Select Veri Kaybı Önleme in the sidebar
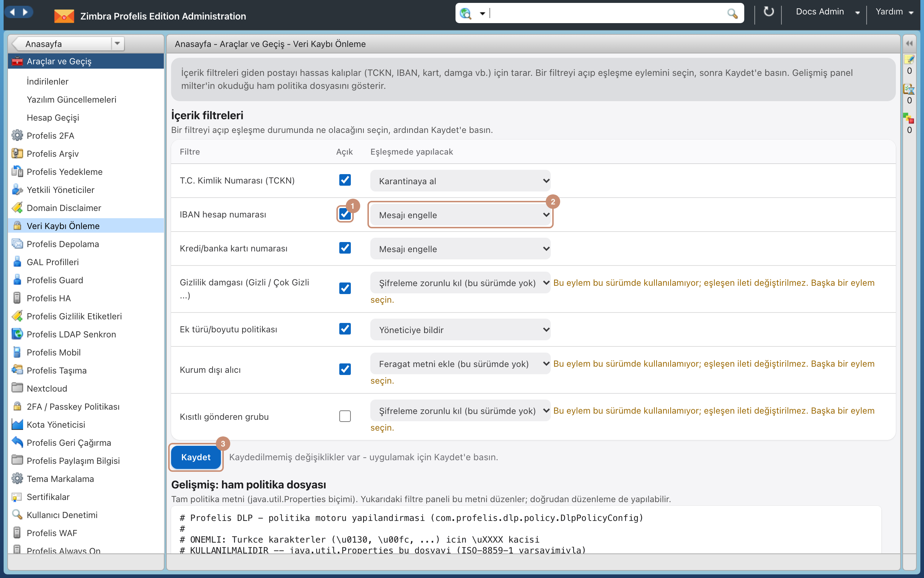924x578 pixels. [86, 226]
